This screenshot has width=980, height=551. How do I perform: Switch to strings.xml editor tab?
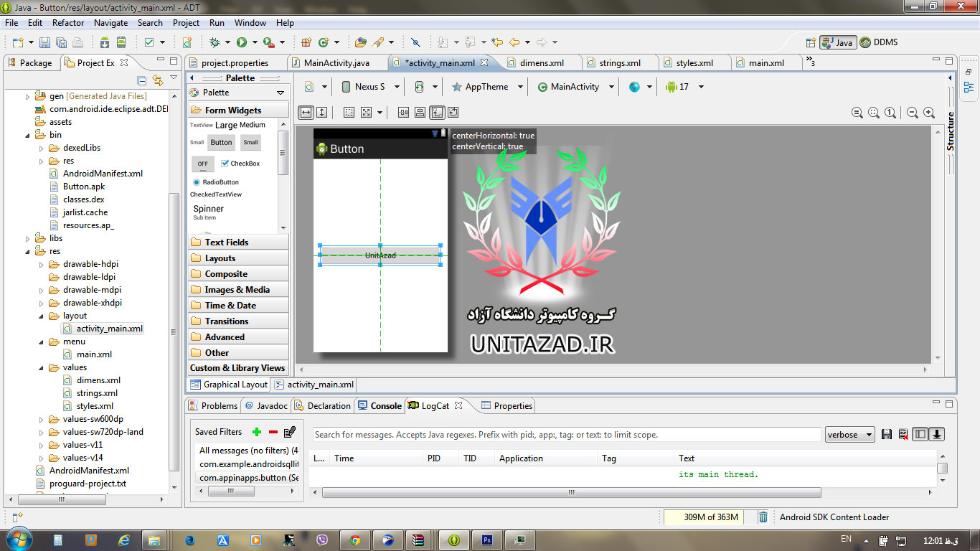(x=620, y=63)
